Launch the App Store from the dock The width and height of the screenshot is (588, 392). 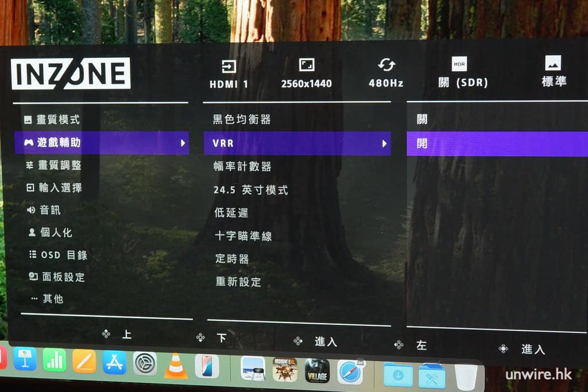[x=114, y=362]
